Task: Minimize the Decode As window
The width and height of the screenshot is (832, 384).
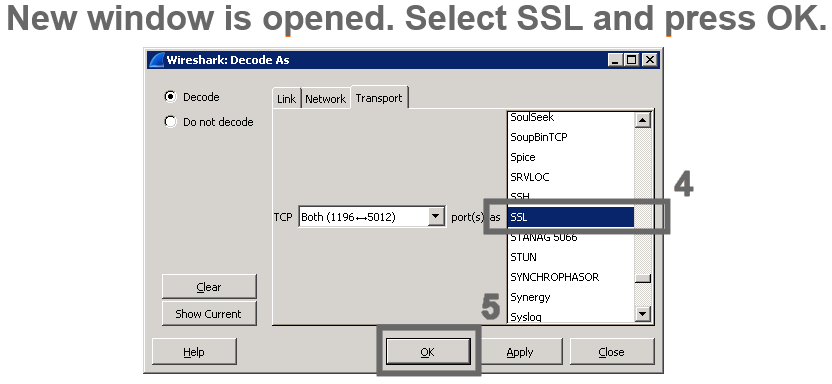Action: coord(615,60)
